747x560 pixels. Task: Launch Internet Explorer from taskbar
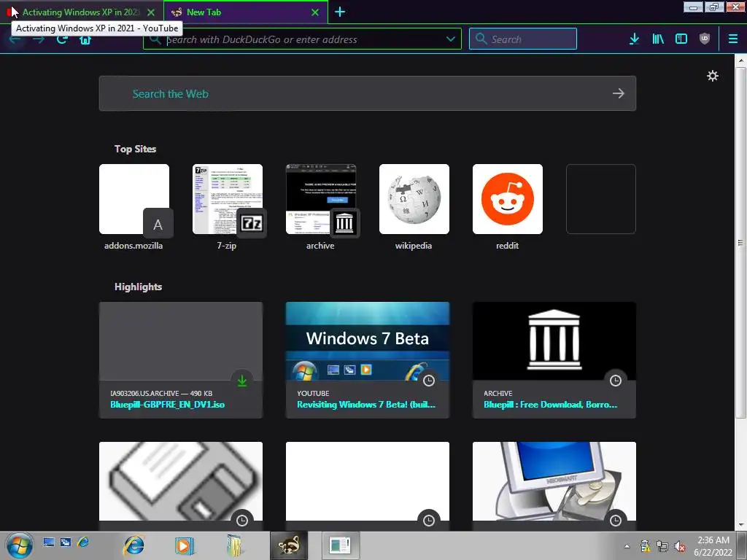tap(134, 545)
